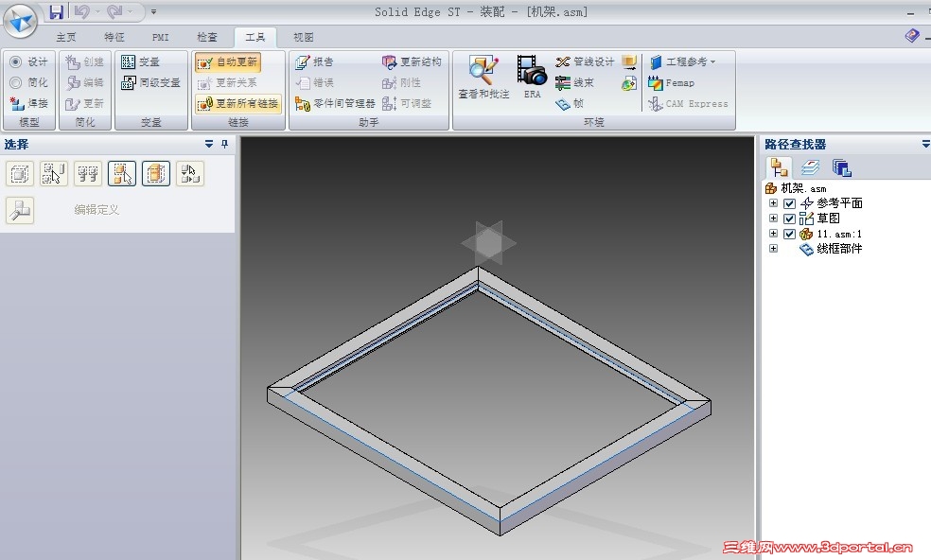
Task: Switch to the 视图 ribbon tab
Action: point(303,38)
